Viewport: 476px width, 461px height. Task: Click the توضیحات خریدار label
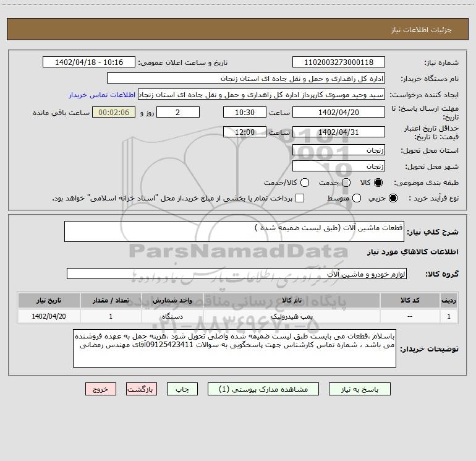(429, 349)
